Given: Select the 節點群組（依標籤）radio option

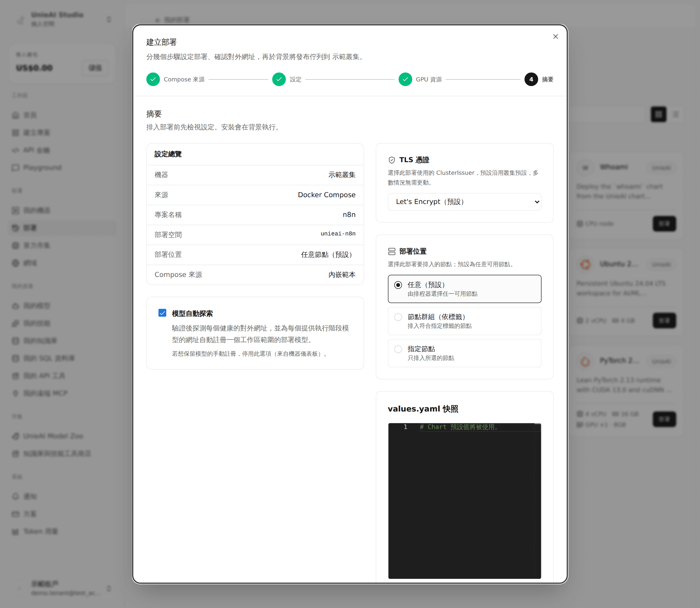Looking at the screenshot, I should 398,317.
